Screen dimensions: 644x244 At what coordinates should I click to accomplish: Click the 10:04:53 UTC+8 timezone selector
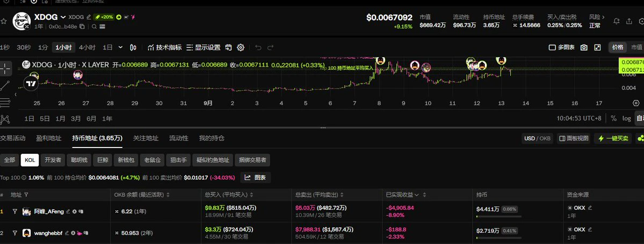point(578,119)
